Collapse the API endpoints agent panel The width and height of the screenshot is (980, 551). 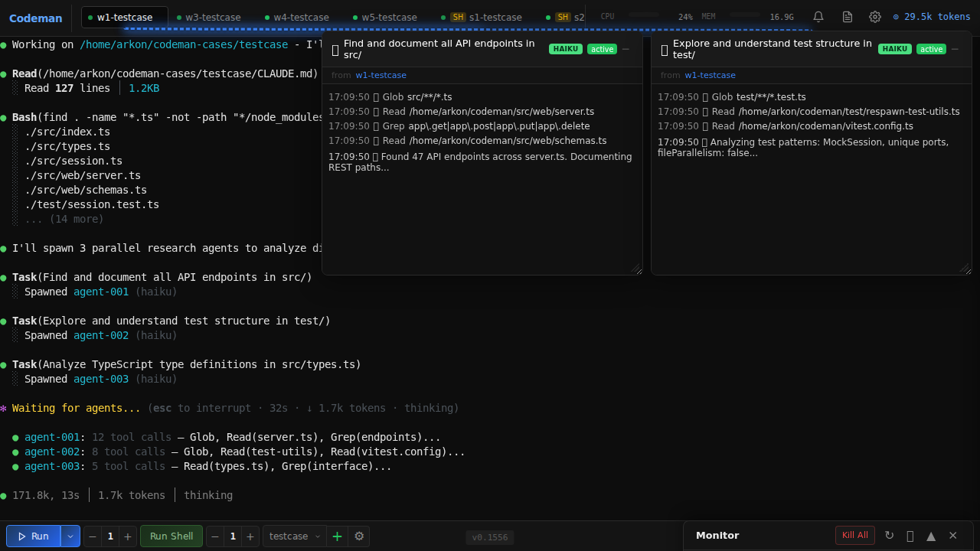[626, 48]
